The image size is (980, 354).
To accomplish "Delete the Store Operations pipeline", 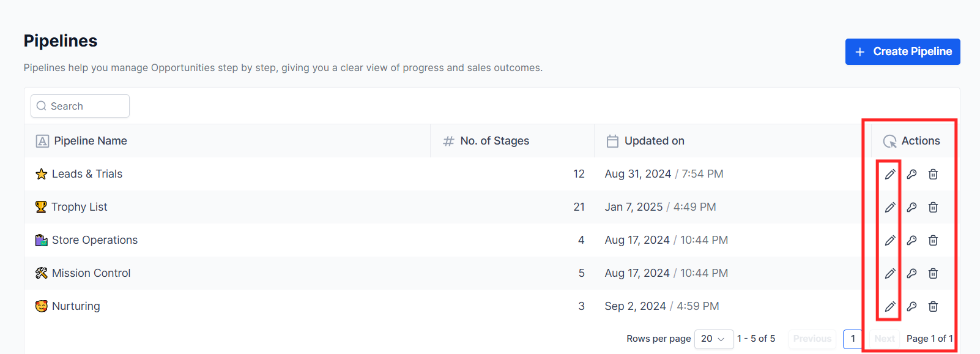I will click(933, 241).
